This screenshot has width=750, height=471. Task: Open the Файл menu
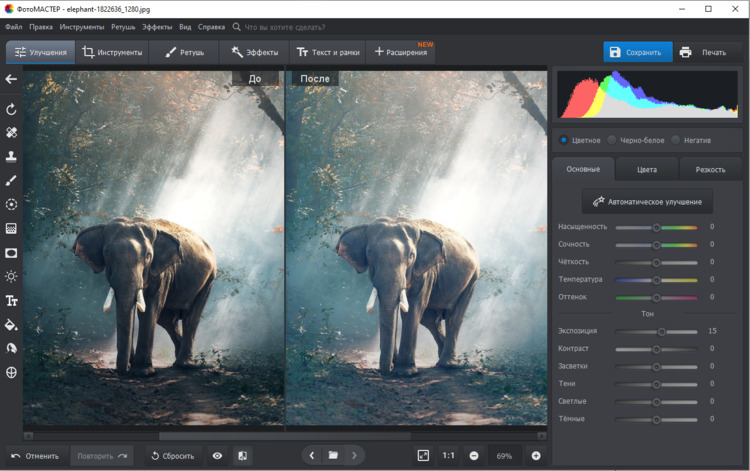click(14, 27)
